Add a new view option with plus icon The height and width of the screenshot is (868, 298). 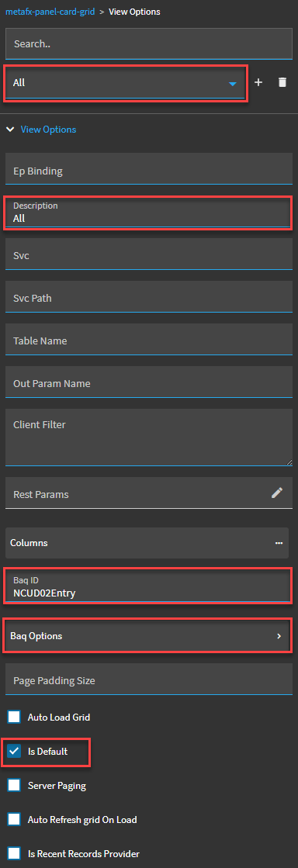click(x=258, y=82)
